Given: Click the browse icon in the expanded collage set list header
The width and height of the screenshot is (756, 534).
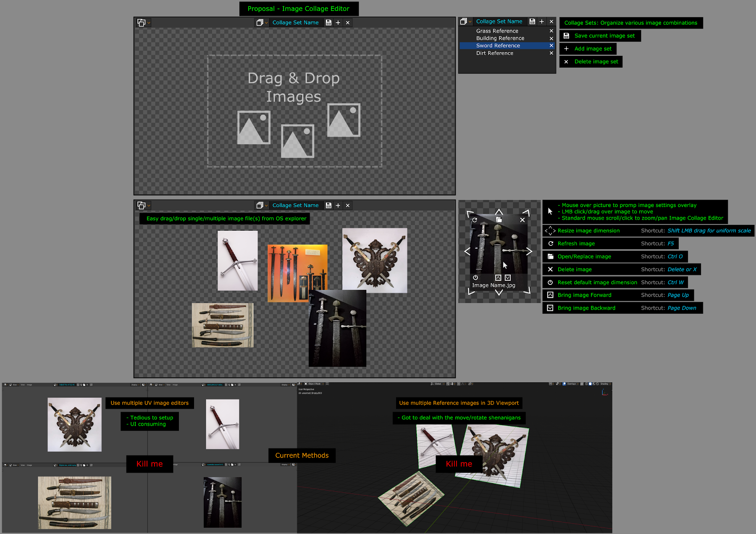Looking at the screenshot, I should [x=464, y=21].
